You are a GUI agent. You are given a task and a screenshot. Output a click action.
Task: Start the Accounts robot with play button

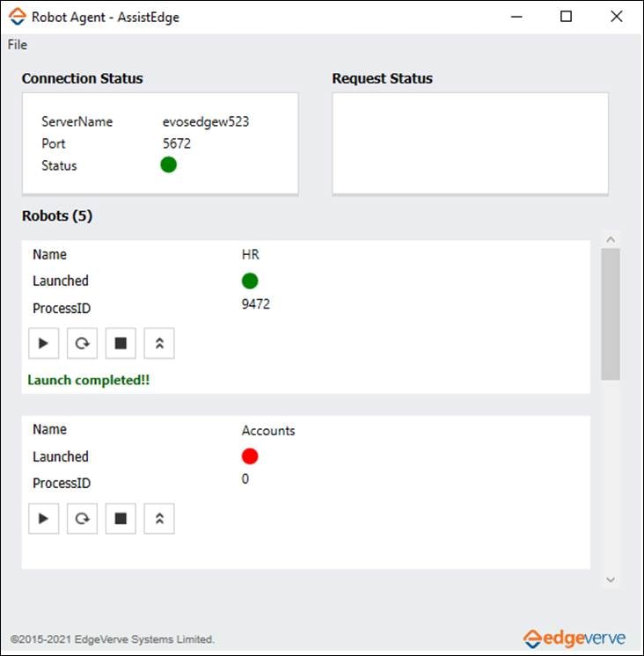(x=43, y=519)
